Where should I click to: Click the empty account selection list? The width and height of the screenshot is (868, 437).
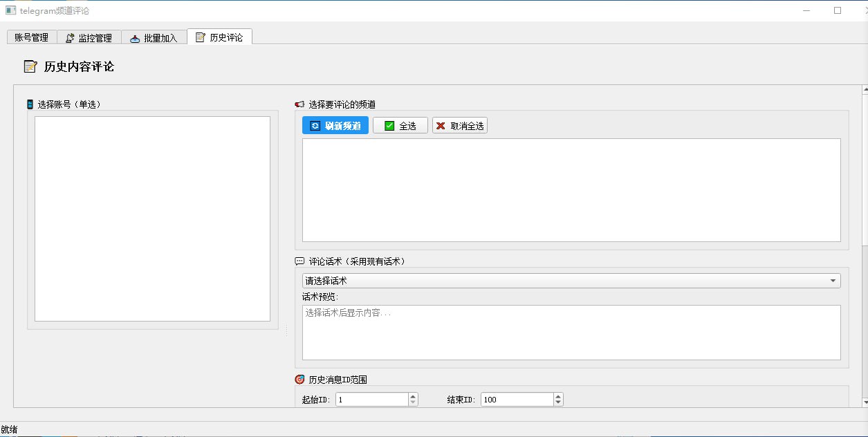152,218
